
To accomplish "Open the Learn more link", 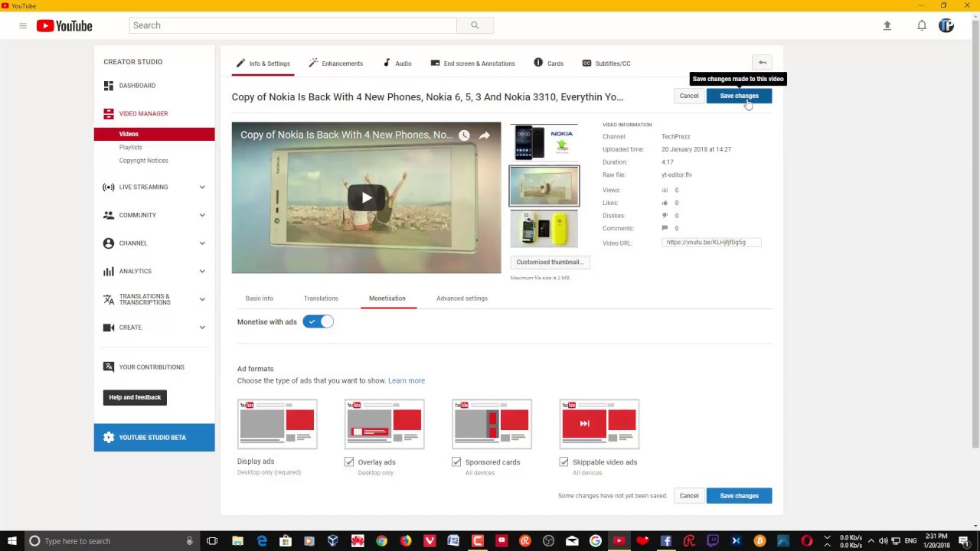I will (407, 380).
